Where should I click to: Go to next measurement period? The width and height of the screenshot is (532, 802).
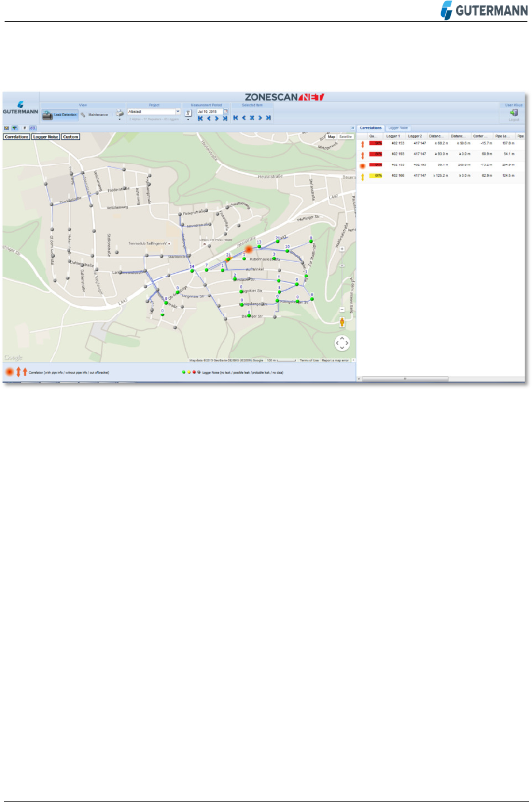[x=217, y=118]
